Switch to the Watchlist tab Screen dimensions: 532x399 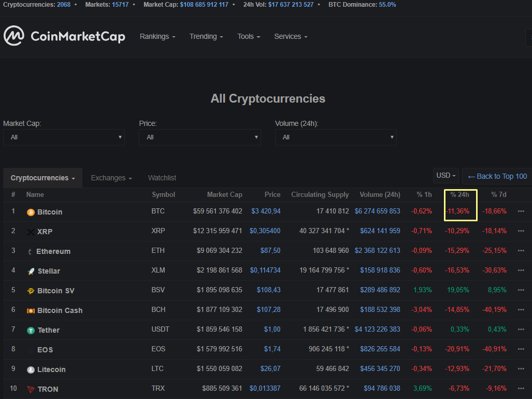[162, 178]
